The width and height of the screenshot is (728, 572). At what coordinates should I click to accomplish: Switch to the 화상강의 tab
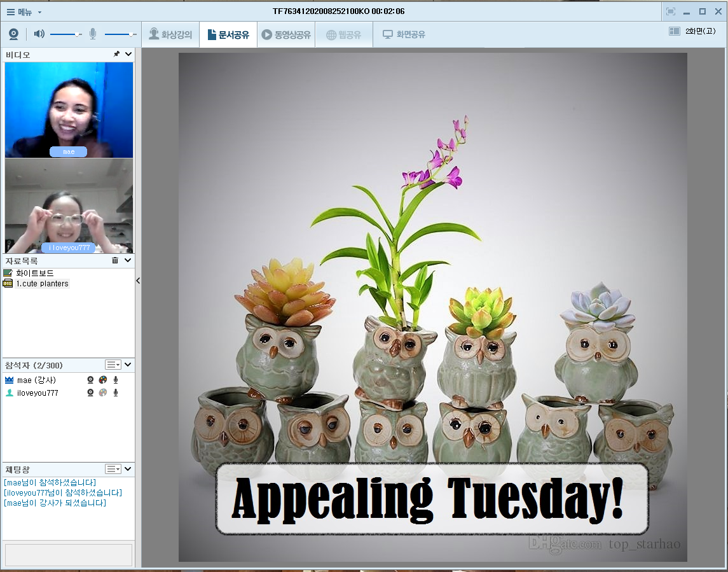[x=170, y=35]
